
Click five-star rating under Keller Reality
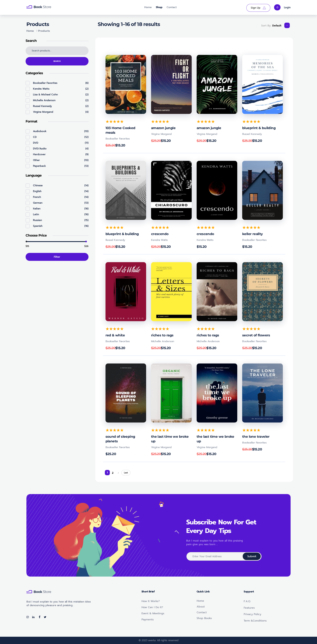pyautogui.click(x=251, y=227)
